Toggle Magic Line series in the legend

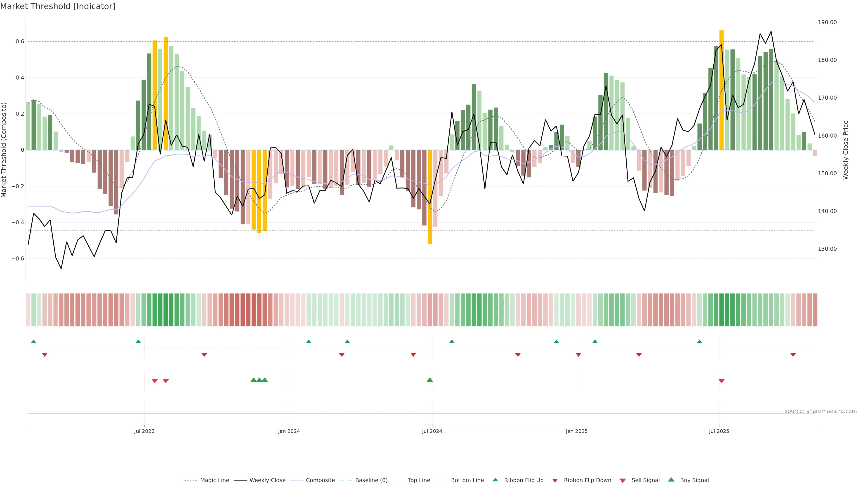point(214,480)
